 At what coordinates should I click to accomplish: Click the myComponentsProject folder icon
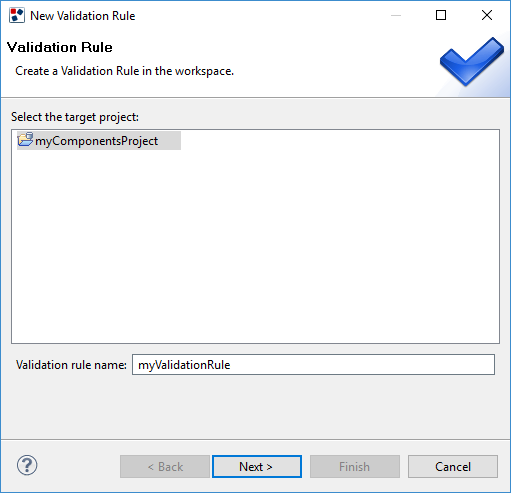click(x=25, y=140)
